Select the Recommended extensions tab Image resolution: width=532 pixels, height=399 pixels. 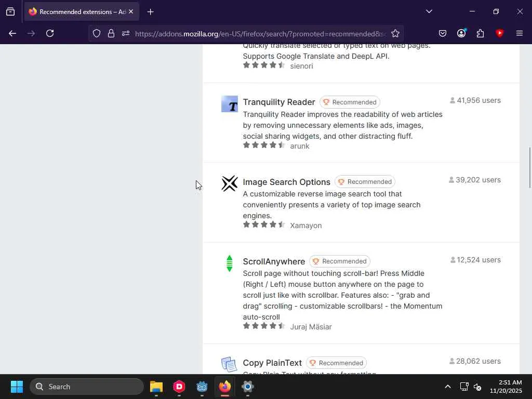click(82, 11)
